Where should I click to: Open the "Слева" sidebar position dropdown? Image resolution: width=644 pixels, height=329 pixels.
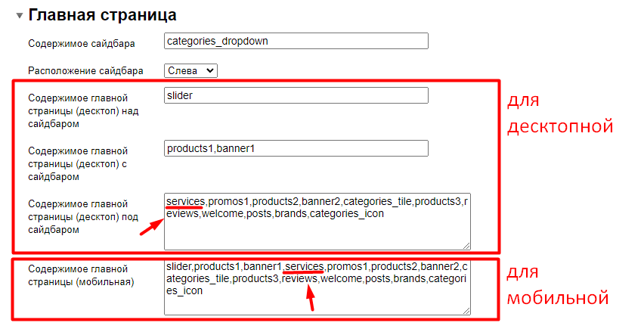pos(190,70)
